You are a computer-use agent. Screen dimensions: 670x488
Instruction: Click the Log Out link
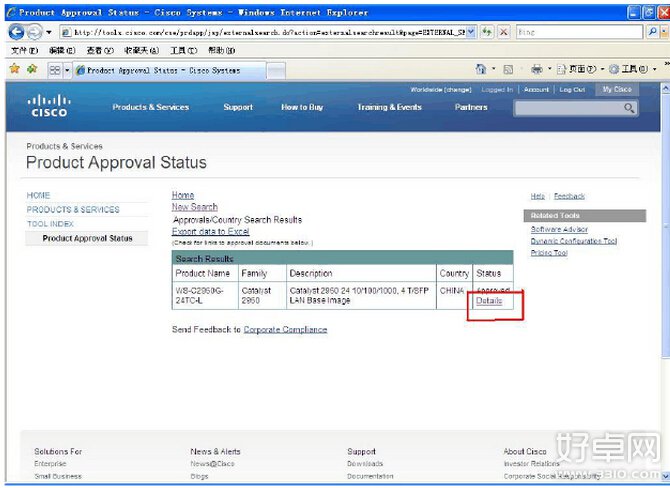pos(572,90)
